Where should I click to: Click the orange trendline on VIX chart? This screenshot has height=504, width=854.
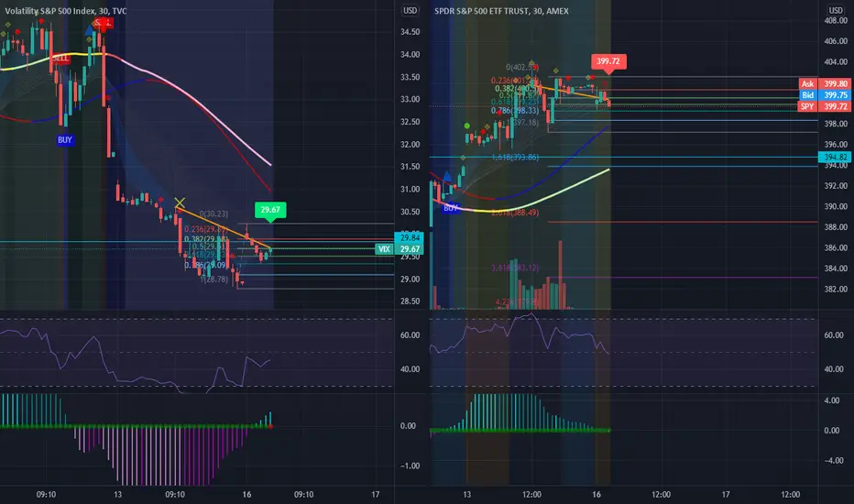pos(224,227)
